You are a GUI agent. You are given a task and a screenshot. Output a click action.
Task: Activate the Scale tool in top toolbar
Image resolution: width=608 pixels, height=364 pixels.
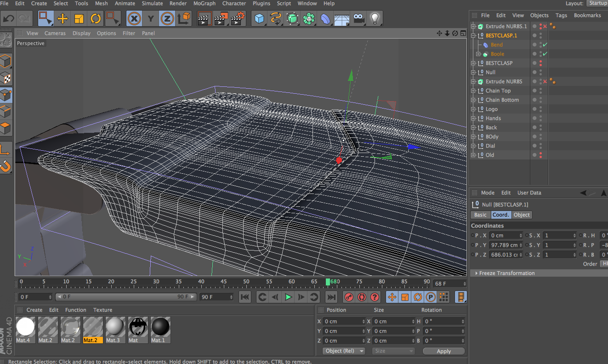pyautogui.click(x=79, y=19)
